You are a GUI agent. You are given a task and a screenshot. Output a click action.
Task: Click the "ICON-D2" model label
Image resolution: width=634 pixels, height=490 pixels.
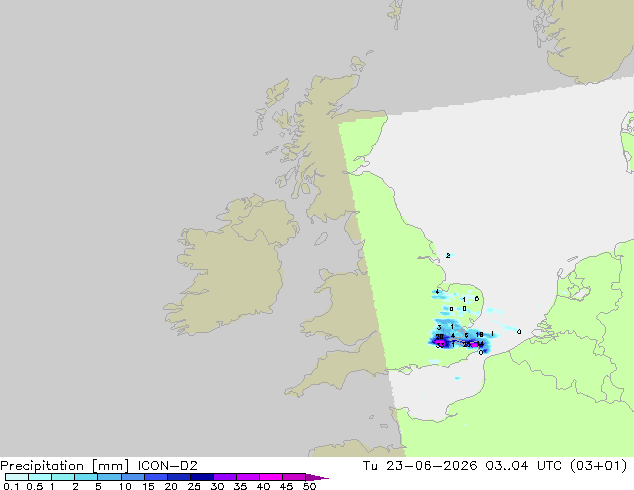[x=167, y=466]
